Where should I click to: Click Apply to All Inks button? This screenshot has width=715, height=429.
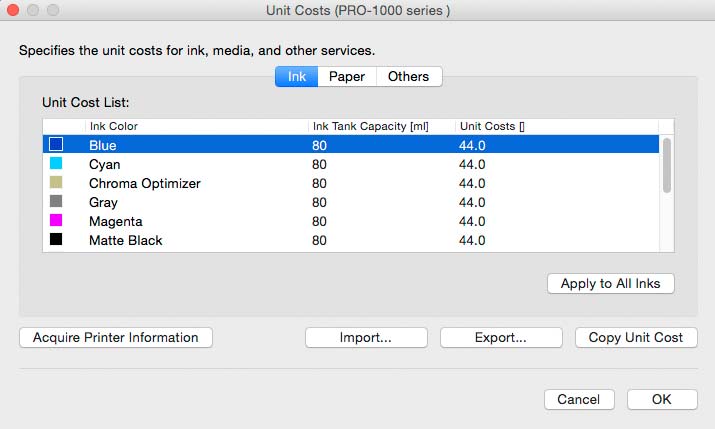point(611,284)
